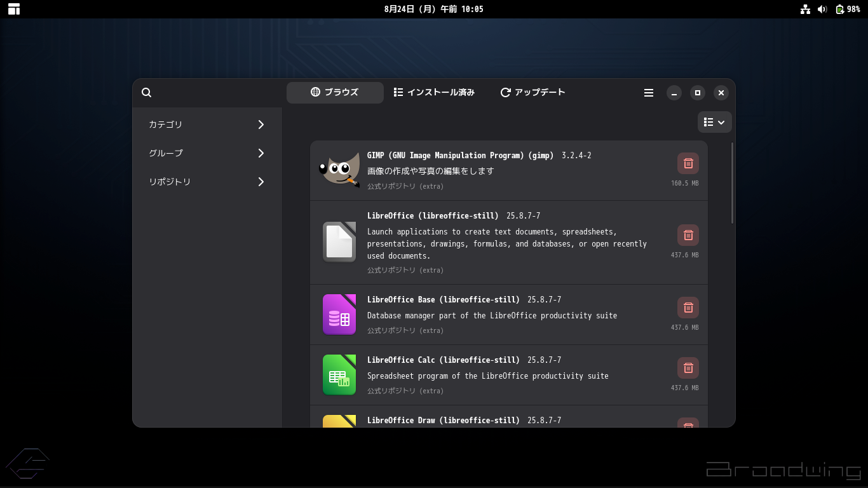Minimize the package manager window
Viewport: 868px width, 488px height.
point(674,93)
